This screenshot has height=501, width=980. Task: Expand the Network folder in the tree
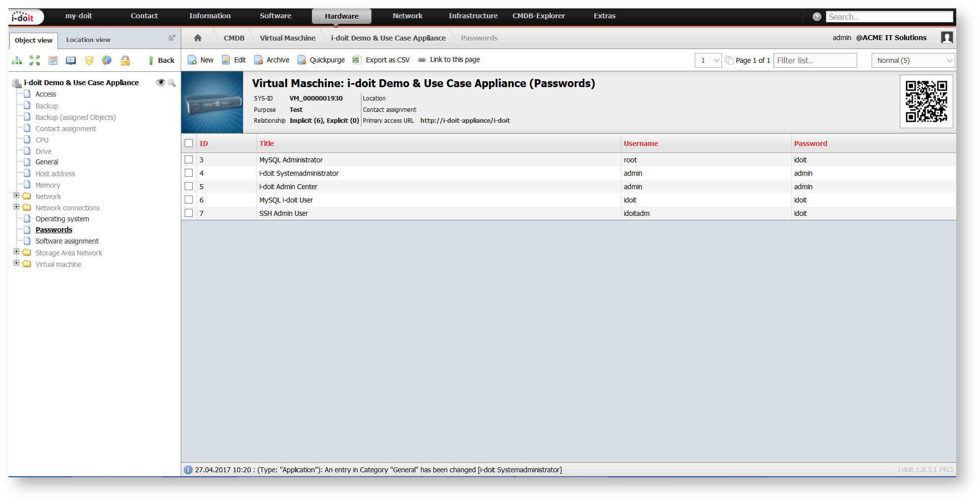(x=16, y=196)
